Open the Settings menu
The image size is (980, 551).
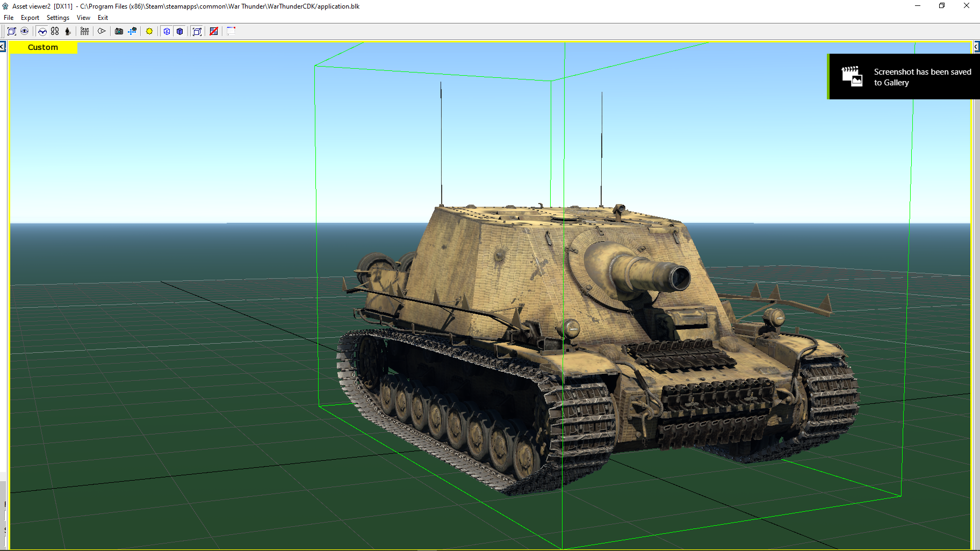click(x=58, y=18)
